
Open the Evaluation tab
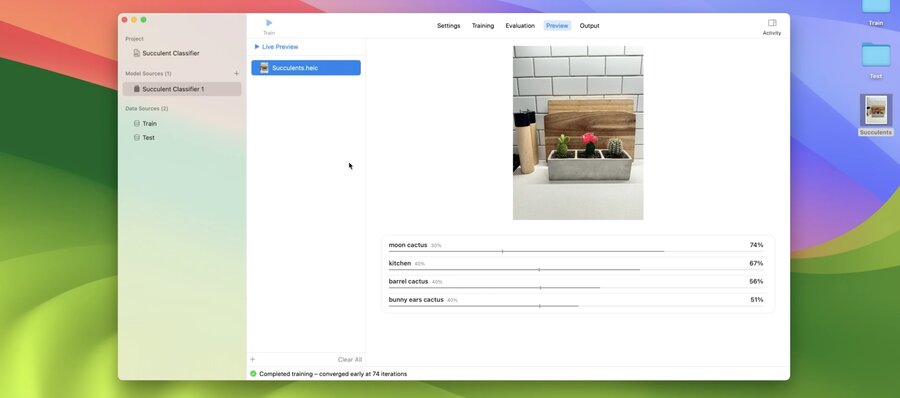pyautogui.click(x=520, y=26)
